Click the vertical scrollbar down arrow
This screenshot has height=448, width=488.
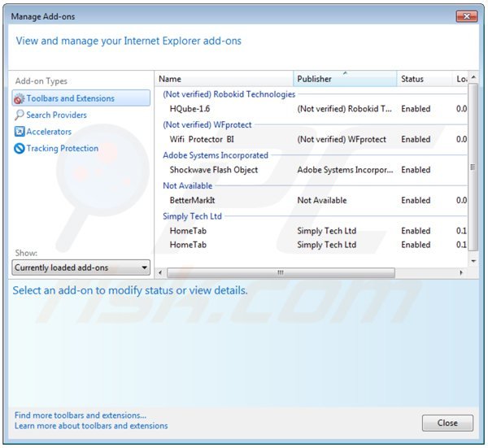click(473, 261)
